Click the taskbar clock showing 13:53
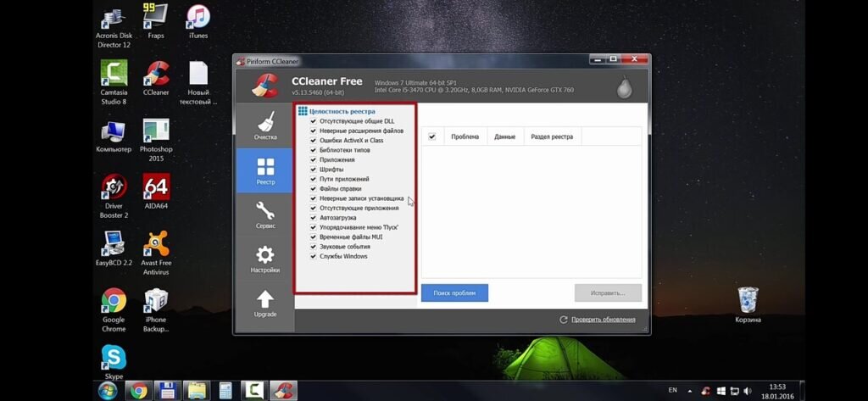Screen dimensions: 868x401 click(x=777, y=391)
